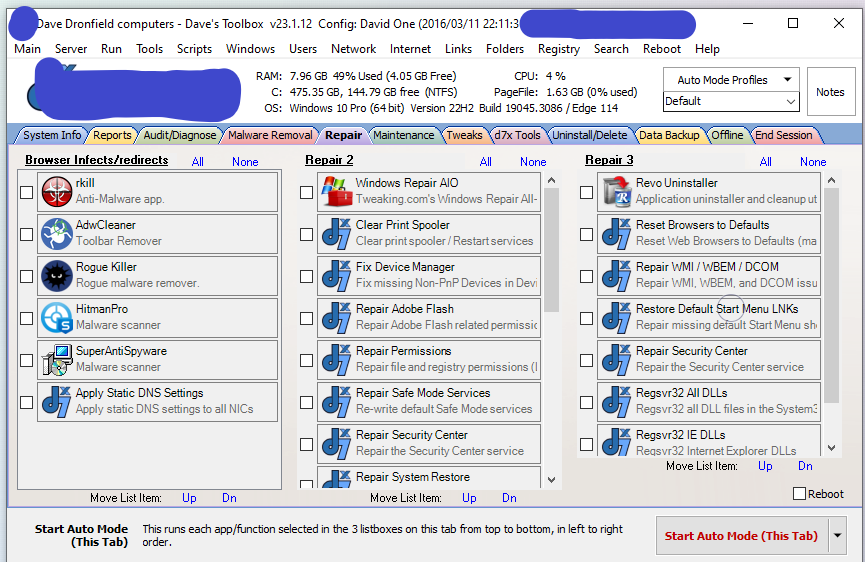The width and height of the screenshot is (865, 562).
Task: Open the Start Auto Mode dropdown arrow
Action: click(837, 536)
